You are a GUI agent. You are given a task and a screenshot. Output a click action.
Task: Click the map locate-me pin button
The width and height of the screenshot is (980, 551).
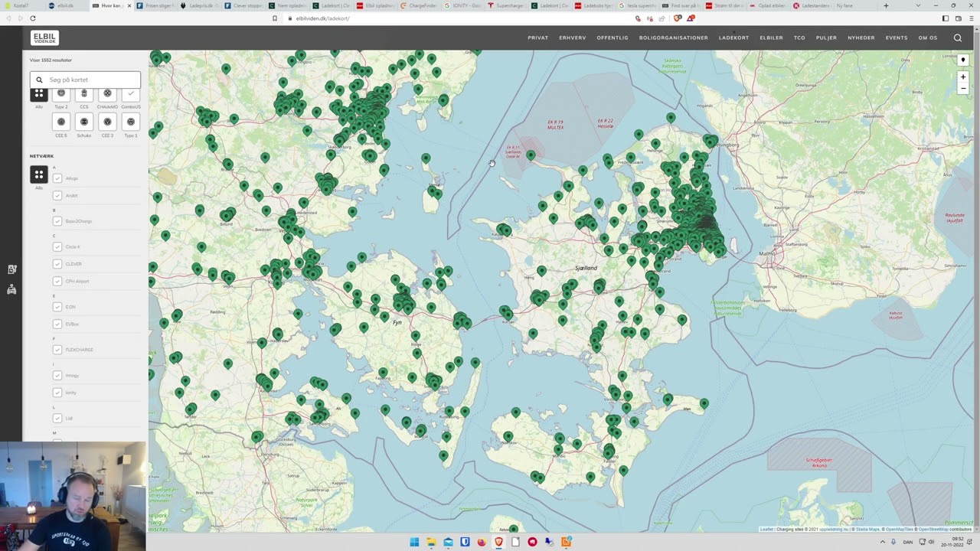[963, 60]
